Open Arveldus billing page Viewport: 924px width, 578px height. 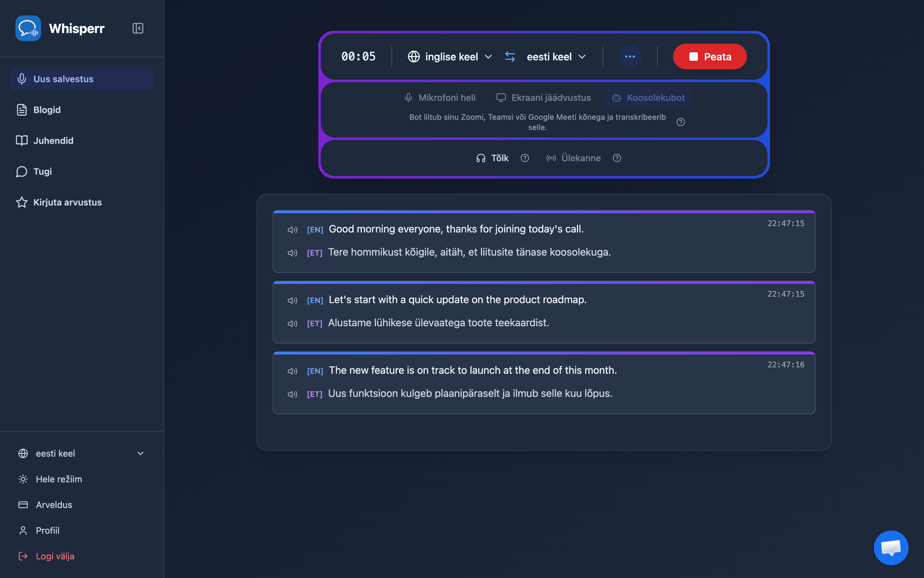[81, 505]
